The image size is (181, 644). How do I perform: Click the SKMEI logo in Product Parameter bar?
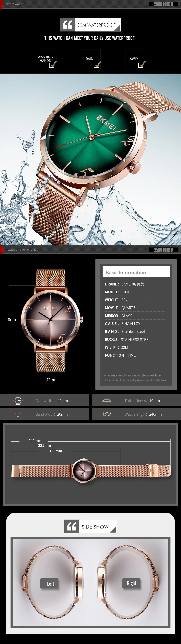[163, 249]
